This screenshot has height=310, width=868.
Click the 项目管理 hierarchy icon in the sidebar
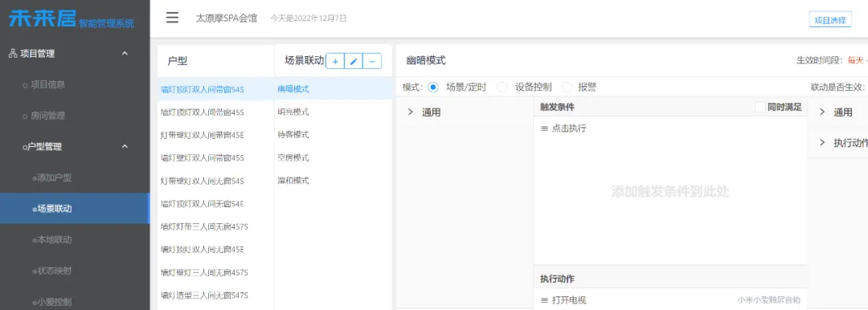pyautogui.click(x=13, y=54)
